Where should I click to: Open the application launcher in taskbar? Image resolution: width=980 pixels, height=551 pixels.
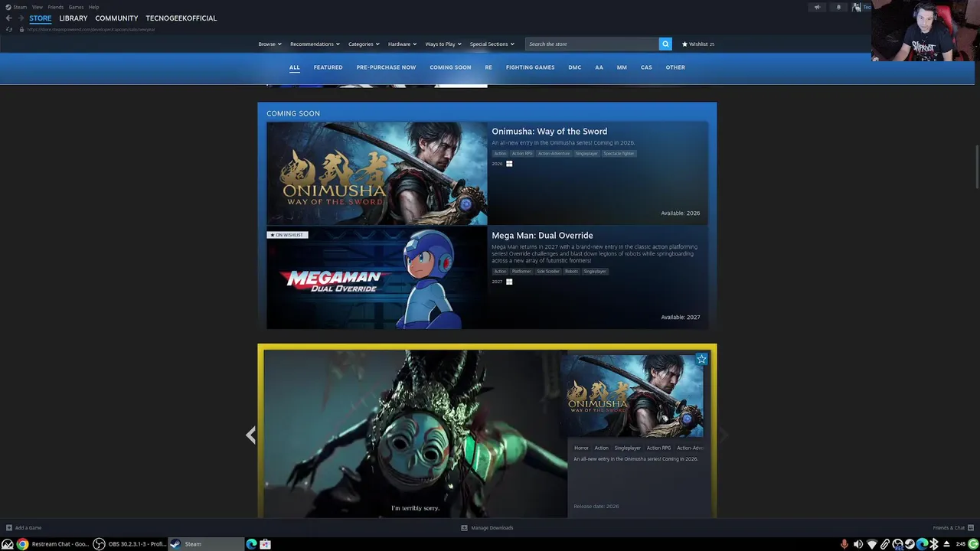(x=7, y=544)
